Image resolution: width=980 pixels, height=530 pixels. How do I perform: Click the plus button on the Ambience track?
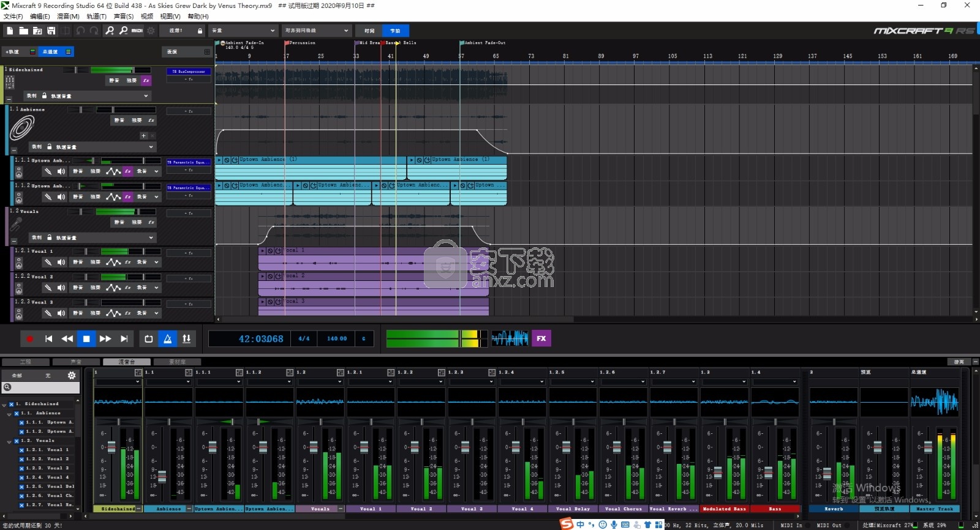click(143, 136)
